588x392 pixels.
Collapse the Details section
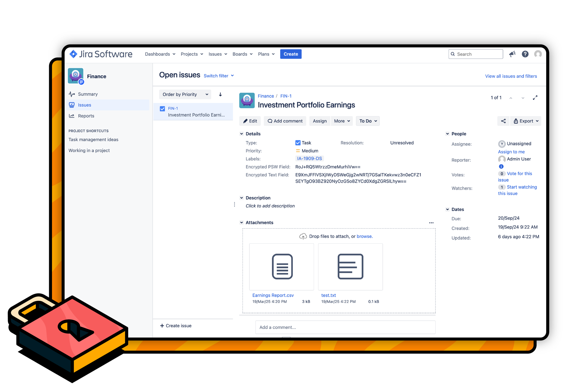click(x=242, y=134)
